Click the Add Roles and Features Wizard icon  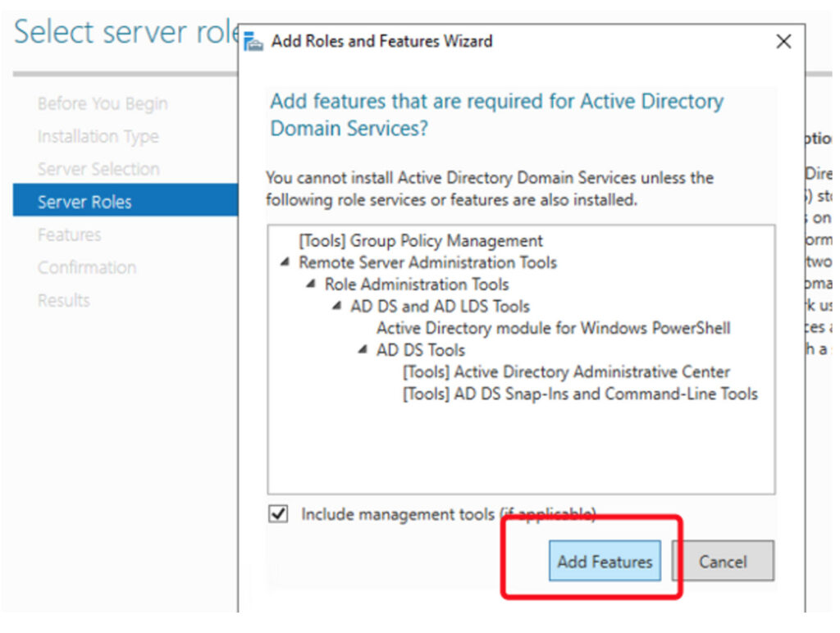pyautogui.click(x=254, y=41)
